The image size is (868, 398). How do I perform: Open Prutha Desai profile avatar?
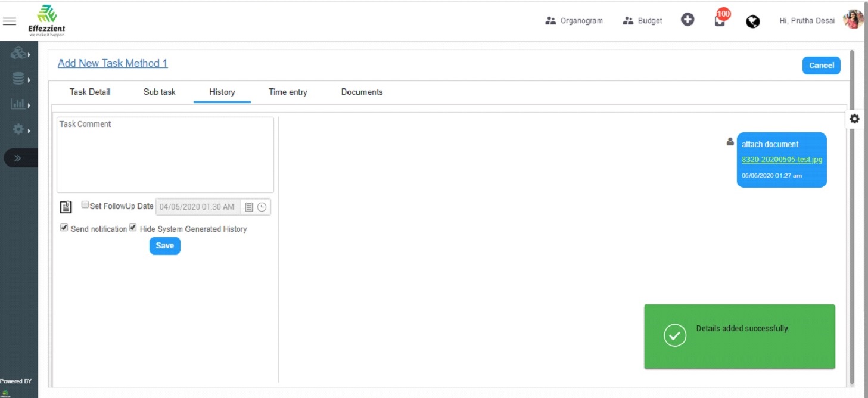(x=854, y=20)
